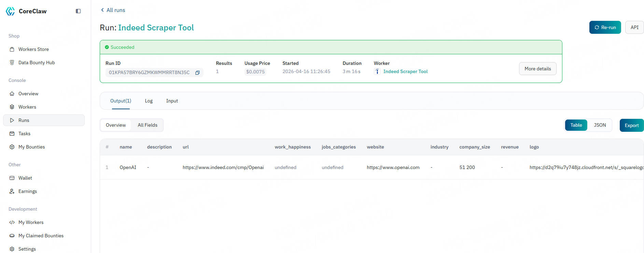Click the CoreClaw logo icon
The width and height of the screenshot is (644, 253).
(10, 11)
